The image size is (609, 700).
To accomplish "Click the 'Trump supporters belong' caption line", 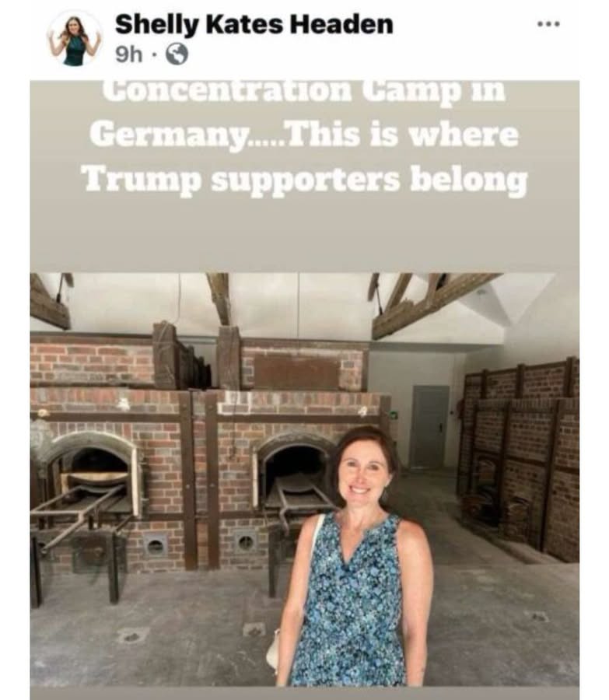I will (306, 180).
